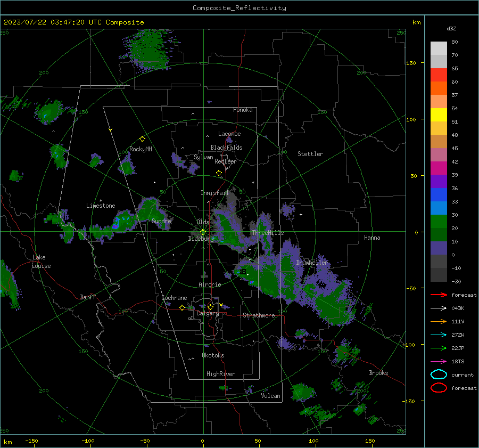The image size is (479, 448).
Task: Click the 18TS legend text
Action: [458, 362]
